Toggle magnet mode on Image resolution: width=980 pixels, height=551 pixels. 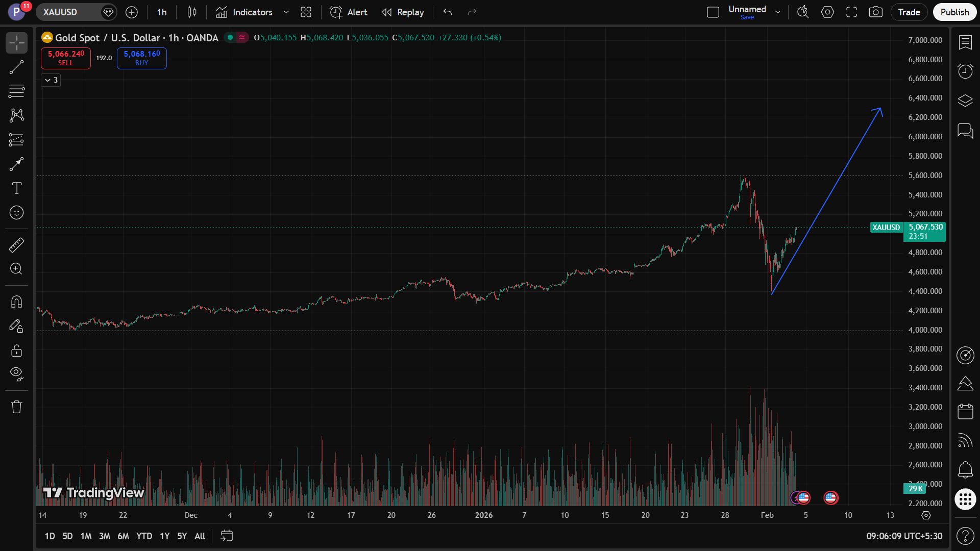[x=16, y=302]
